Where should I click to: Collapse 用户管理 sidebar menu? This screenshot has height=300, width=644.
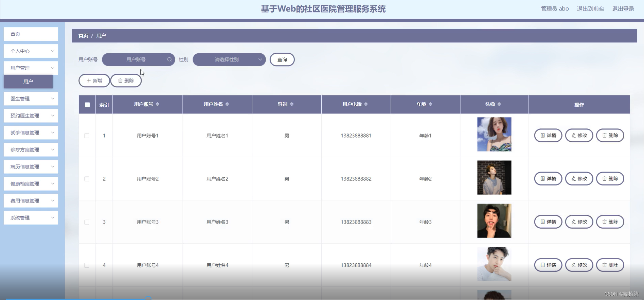click(31, 68)
